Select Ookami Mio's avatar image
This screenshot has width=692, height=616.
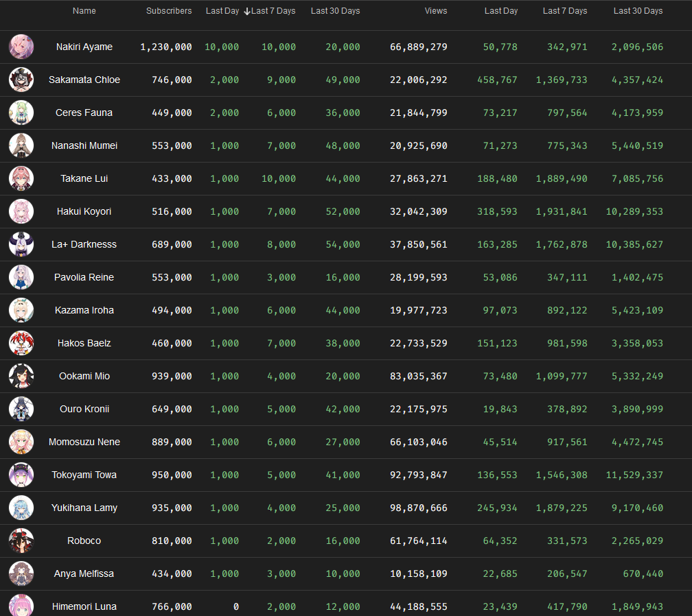tap(21, 376)
